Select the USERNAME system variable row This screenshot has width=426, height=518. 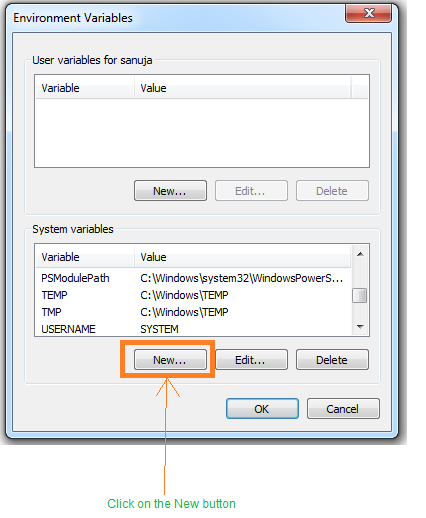point(193,329)
